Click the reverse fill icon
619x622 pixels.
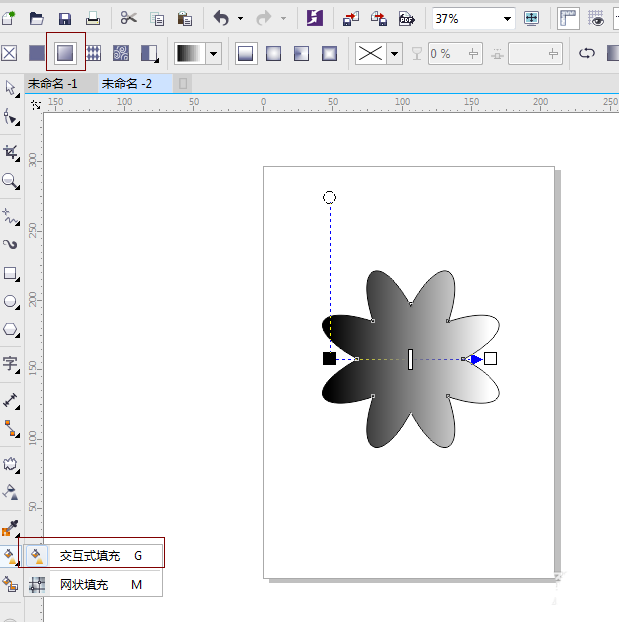[586, 53]
